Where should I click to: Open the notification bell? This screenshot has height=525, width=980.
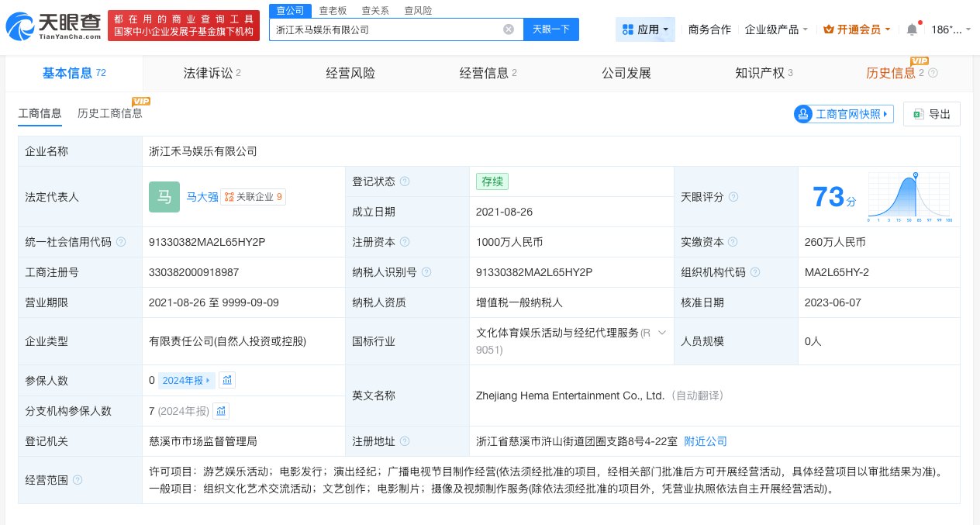pyautogui.click(x=912, y=29)
